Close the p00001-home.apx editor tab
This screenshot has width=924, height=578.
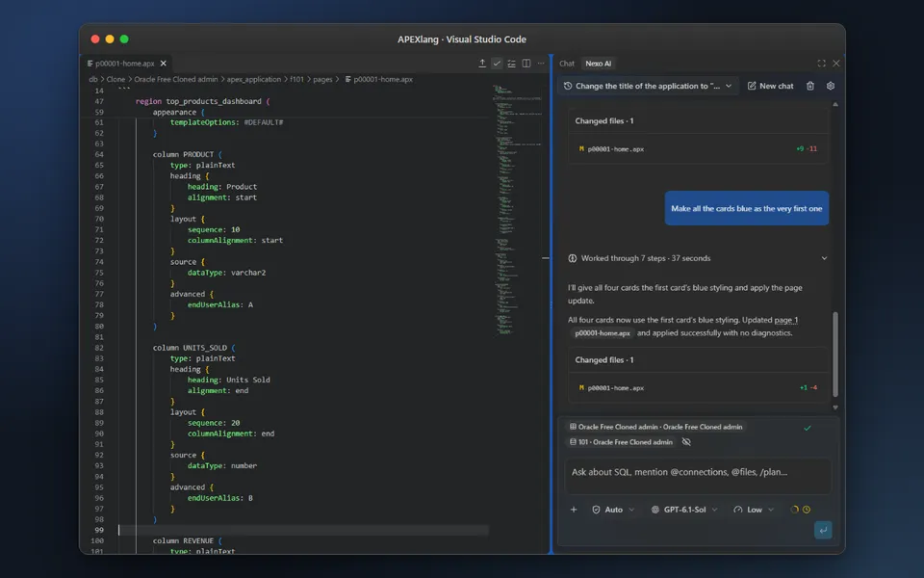point(164,64)
